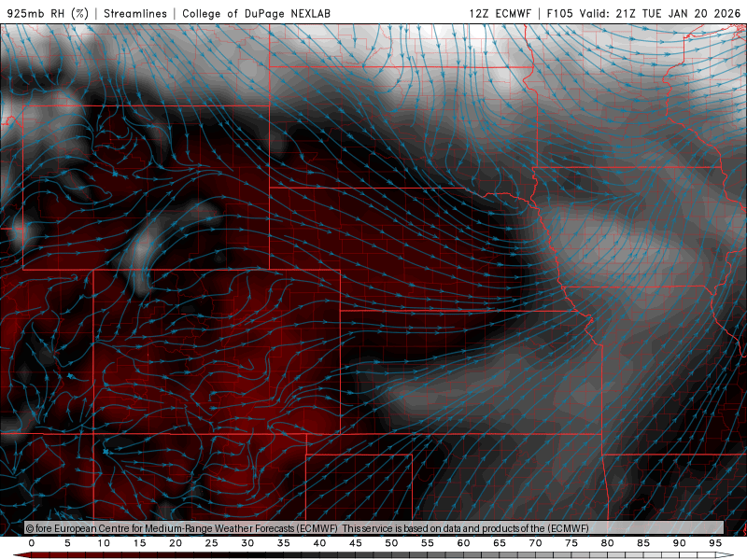Click the colorbar value 95 label
This screenshot has width=747, height=560.
(715, 543)
